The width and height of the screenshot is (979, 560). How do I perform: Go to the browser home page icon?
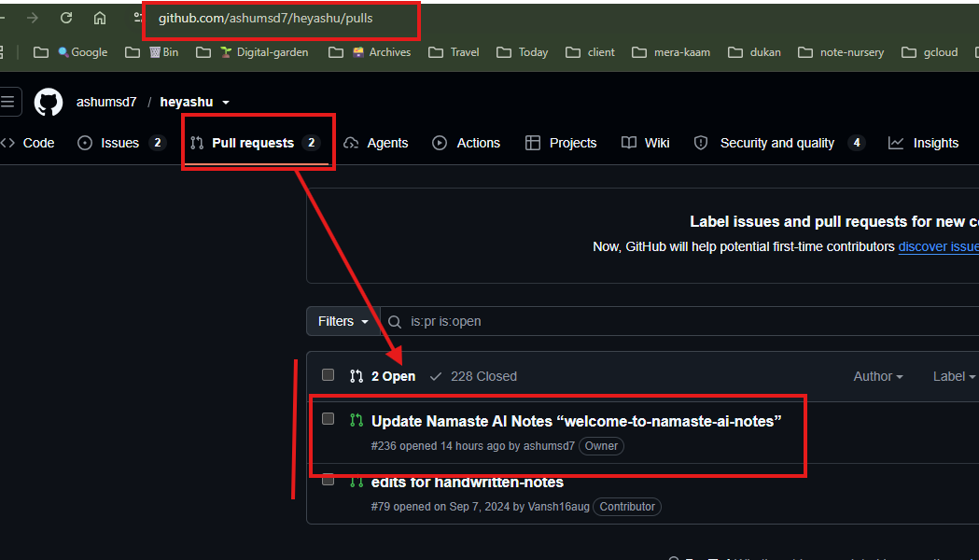[x=100, y=18]
